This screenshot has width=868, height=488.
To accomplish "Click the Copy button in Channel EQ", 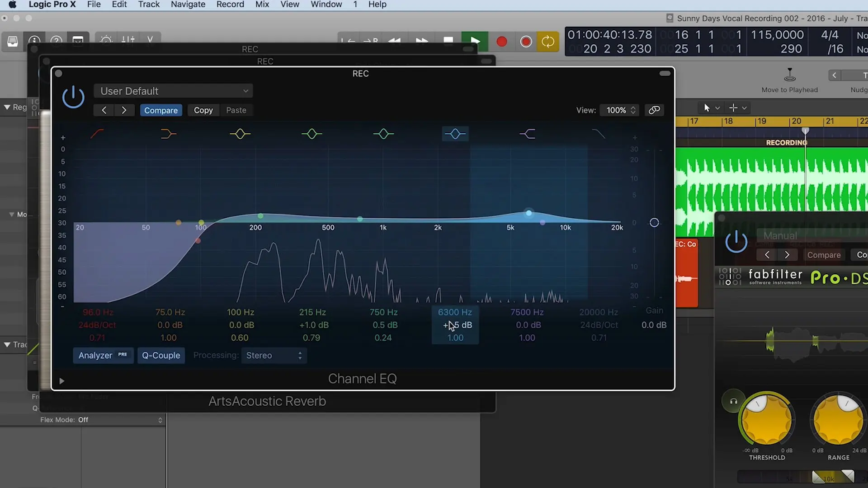I will tap(203, 110).
